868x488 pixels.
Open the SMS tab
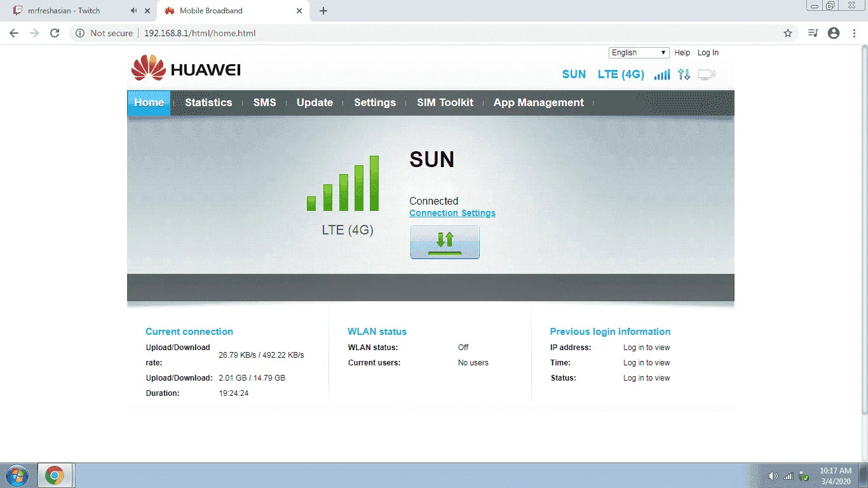(x=264, y=103)
